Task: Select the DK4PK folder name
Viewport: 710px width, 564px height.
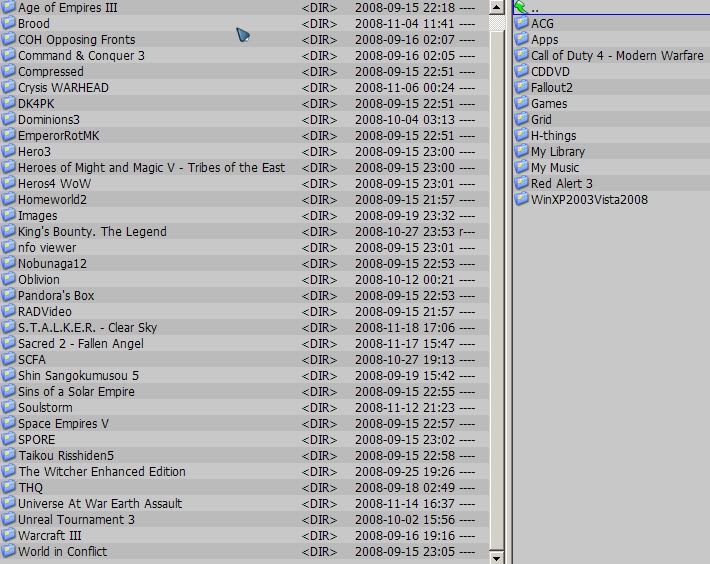Action: (x=36, y=104)
